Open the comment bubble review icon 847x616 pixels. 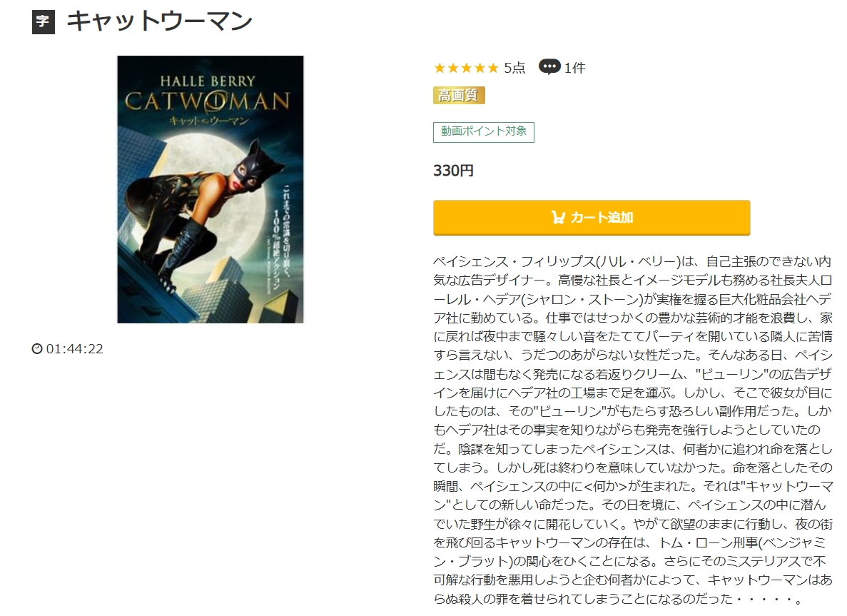pyautogui.click(x=549, y=67)
